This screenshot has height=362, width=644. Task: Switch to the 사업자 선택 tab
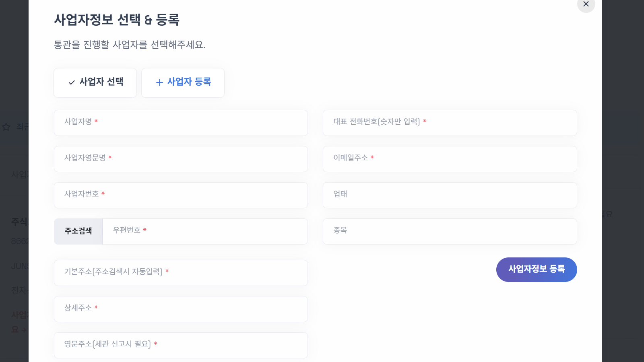[x=95, y=83]
